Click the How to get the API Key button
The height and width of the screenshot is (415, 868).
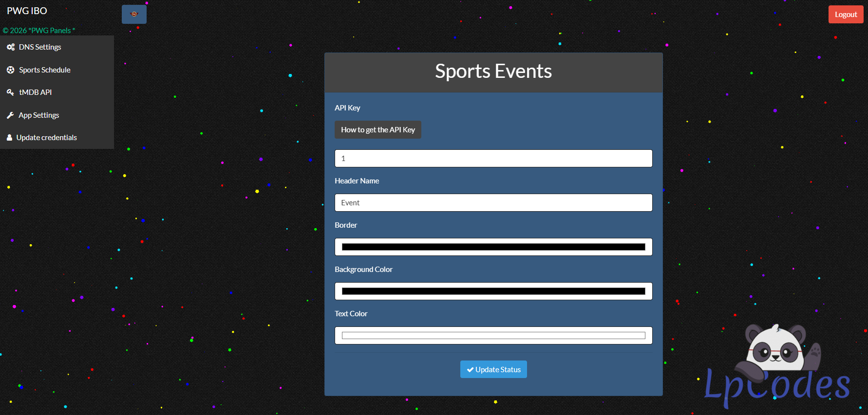tap(377, 130)
